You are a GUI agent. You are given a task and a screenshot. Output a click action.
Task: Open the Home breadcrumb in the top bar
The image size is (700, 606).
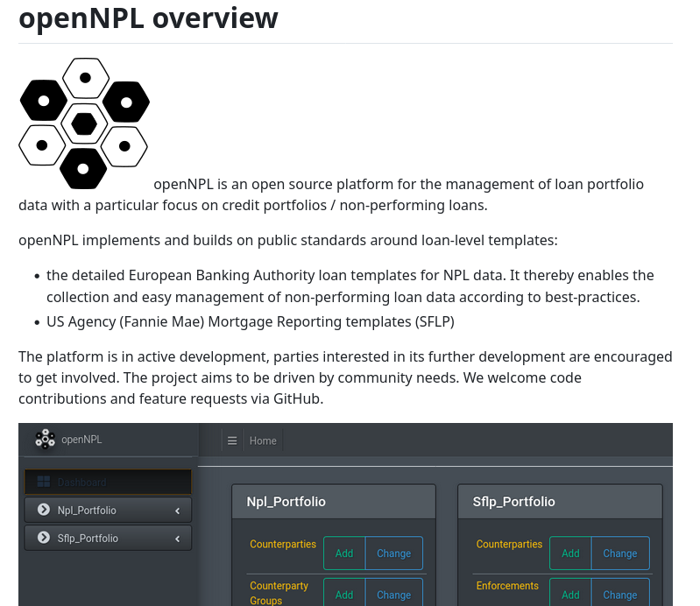(x=263, y=440)
